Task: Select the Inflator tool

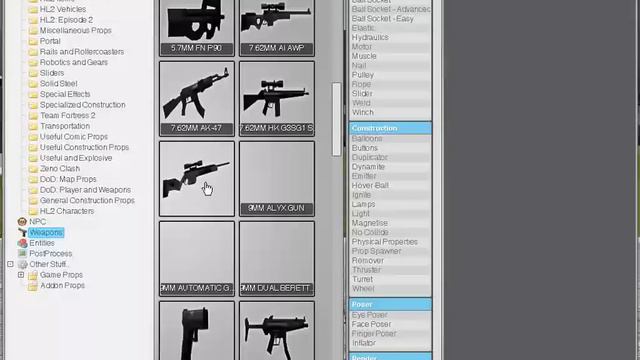Action: pyautogui.click(x=364, y=343)
